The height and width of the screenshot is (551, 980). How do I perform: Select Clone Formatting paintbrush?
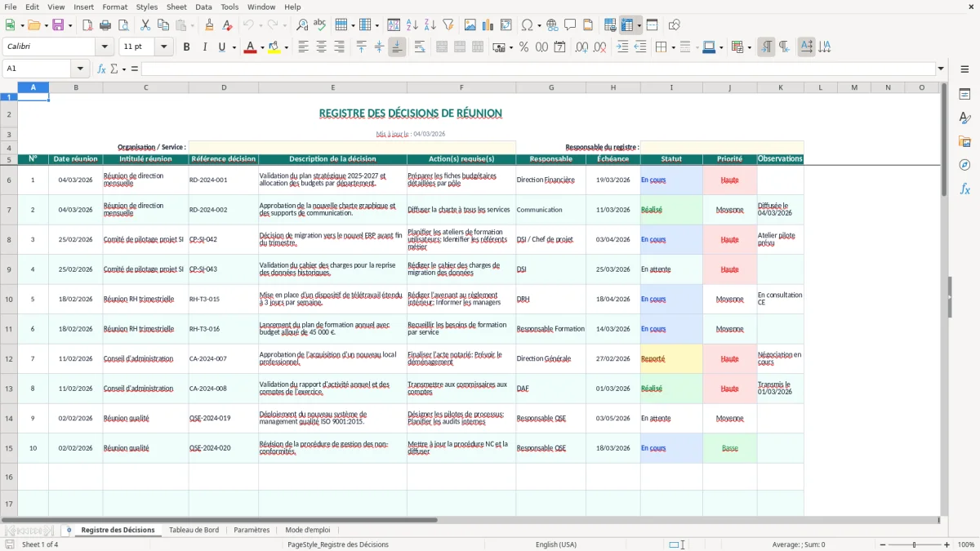209,25
